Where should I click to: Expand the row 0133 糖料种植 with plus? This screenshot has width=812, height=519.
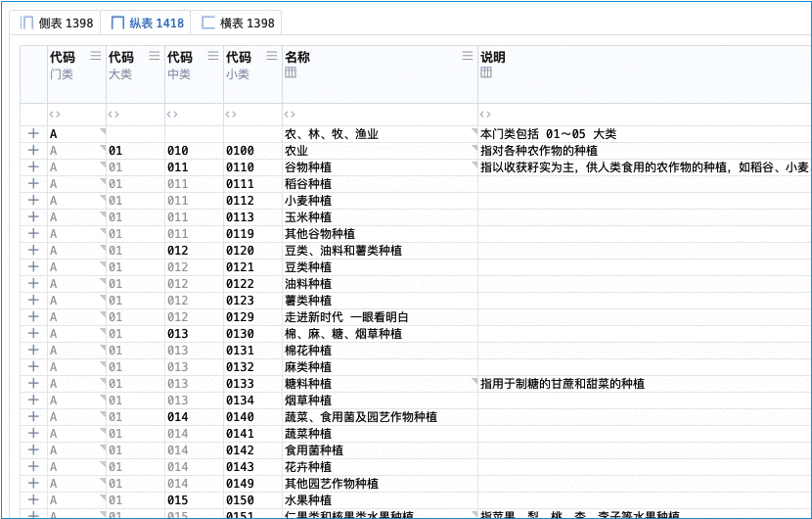pyautogui.click(x=33, y=384)
